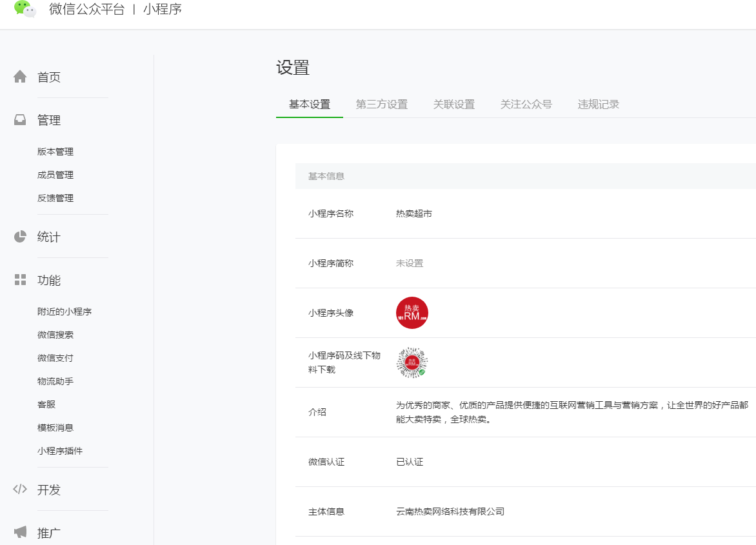The height and width of the screenshot is (545, 756).
Task: Click the 小程序头像 field label
Action: [x=331, y=312]
